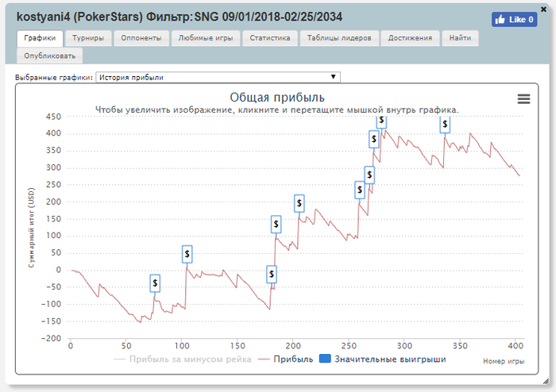
Task: Open the 'История прибыли' chart dropdown
Action: pyautogui.click(x=218, y=77)
